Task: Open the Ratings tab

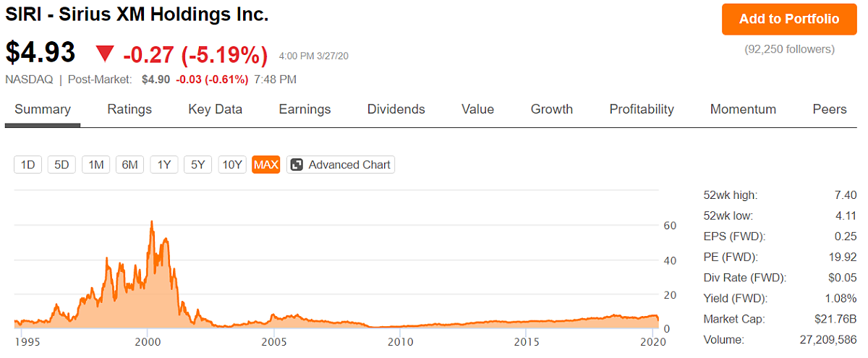Action: [129, 109]
